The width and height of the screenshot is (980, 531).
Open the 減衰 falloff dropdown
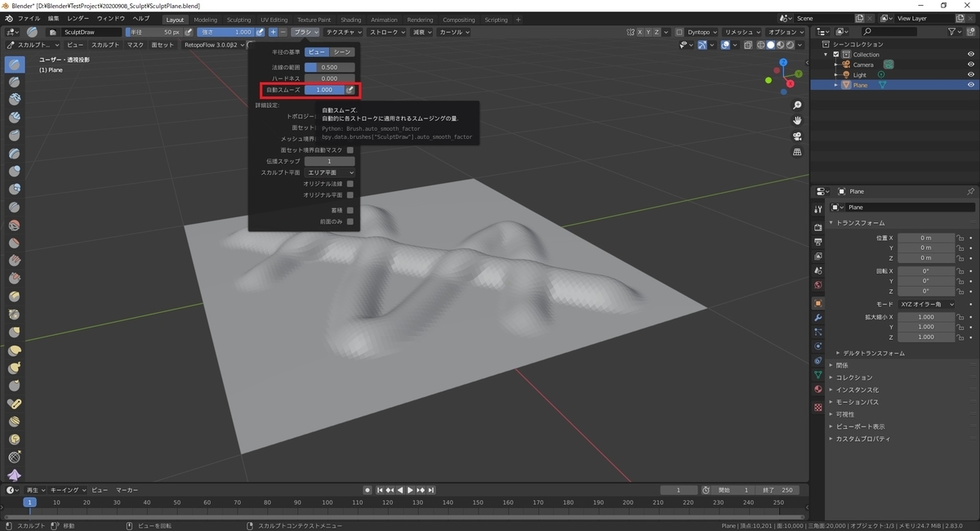(x=421, y=32)
